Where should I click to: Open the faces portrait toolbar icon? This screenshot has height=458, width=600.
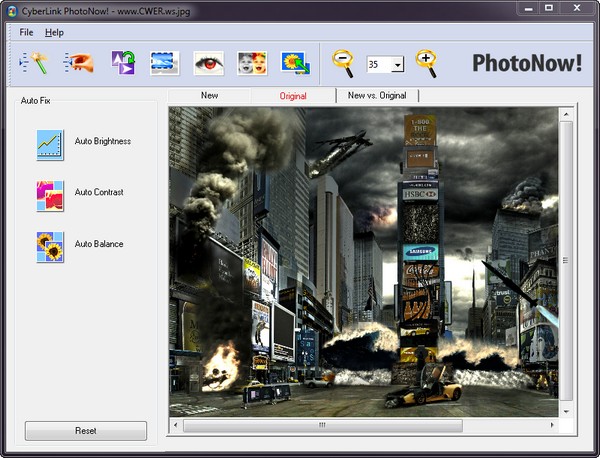pos(251,63)
